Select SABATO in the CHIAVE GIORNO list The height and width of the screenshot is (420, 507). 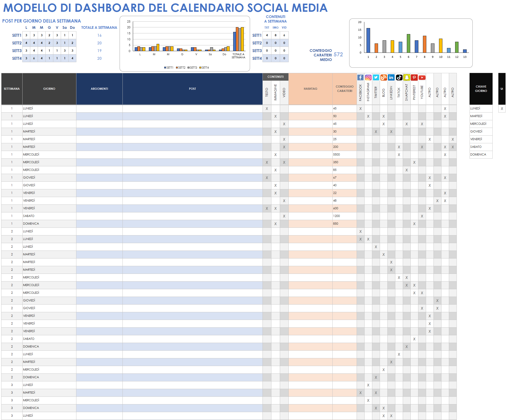pos(481,147)
